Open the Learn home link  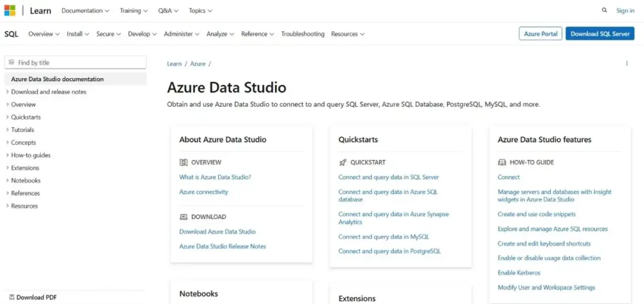[x=41, y=11]
